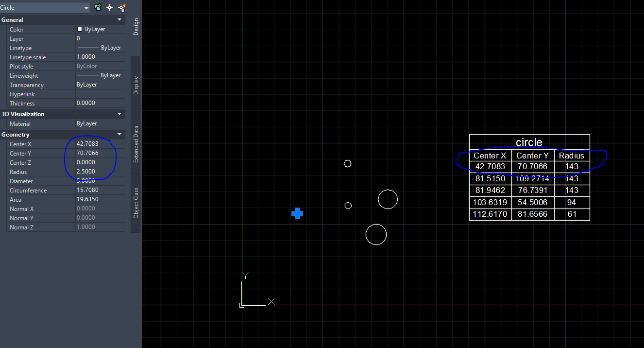The image size is (644, 348).
Task: Click table cell 76.7391
Action: pos(533,190)
